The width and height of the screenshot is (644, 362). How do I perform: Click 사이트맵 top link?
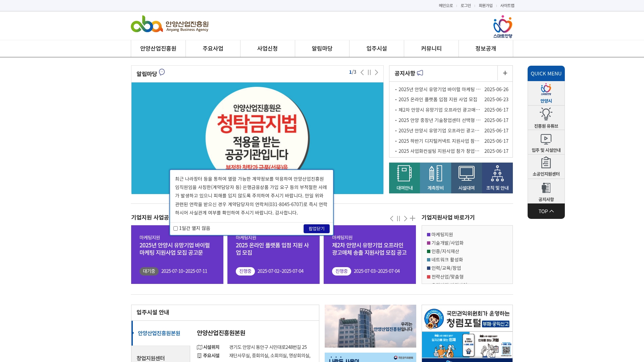507,5
